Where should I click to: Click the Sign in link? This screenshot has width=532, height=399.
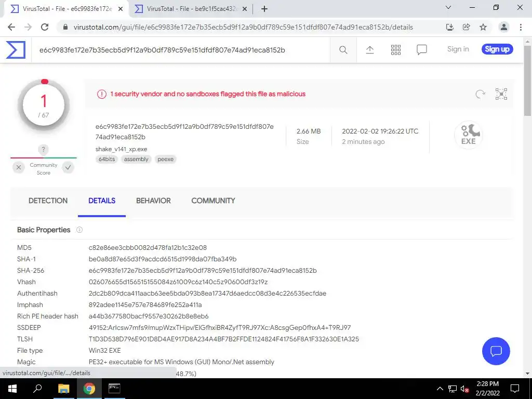[x=458, y=49]
